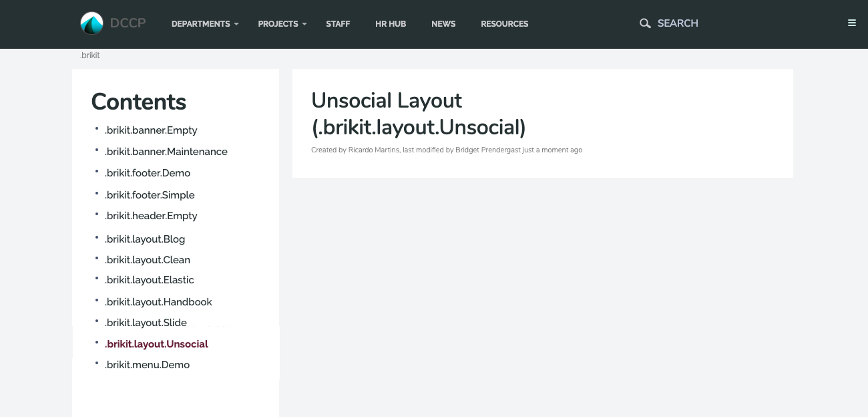Open .brikit.layout.Blog page
The width and height of the screenshot is (868, 417).
point(145,239)
